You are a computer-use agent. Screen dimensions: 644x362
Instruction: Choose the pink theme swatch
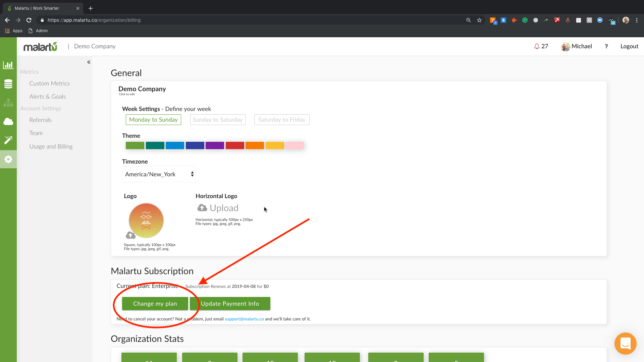coord(295,145)
